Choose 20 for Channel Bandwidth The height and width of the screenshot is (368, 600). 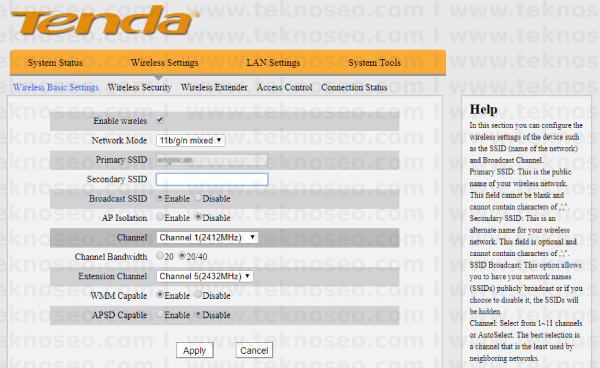[x=160, y=256]
